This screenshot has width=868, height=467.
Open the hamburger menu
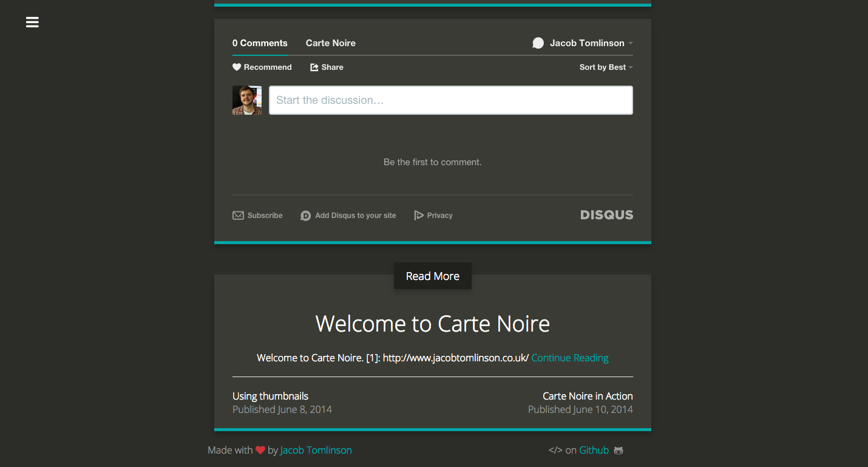(x=32, y=22)
